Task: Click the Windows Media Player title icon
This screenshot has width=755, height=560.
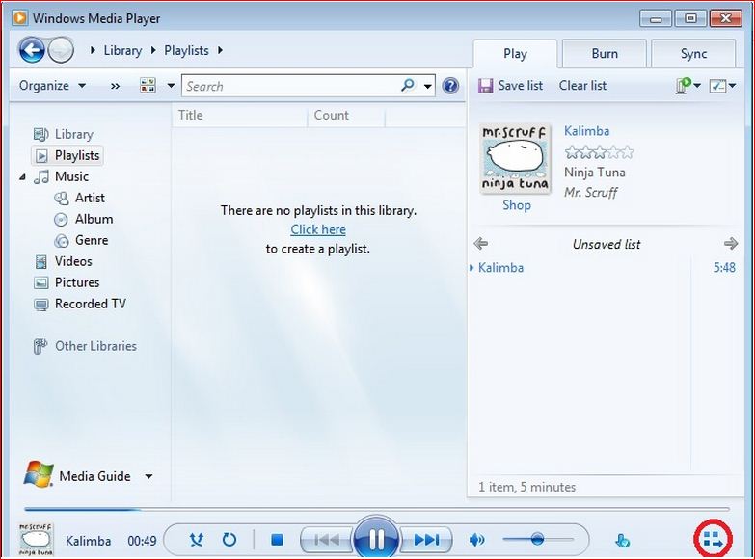Action: click(20, 18)
